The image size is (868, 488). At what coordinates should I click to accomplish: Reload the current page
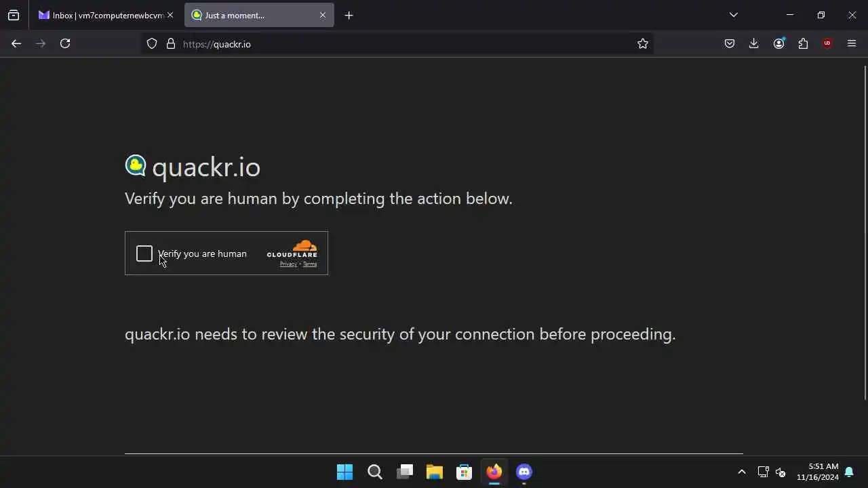pos(65,43)
